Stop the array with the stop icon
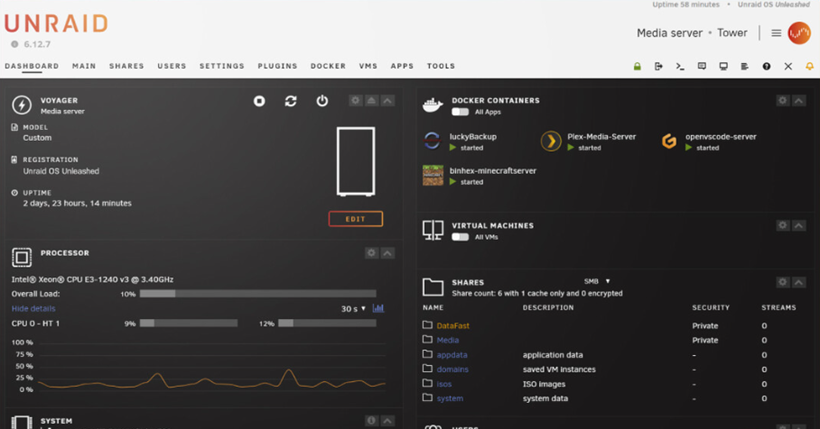This screenshot has width=820, height=429. [x=259, y=101]
